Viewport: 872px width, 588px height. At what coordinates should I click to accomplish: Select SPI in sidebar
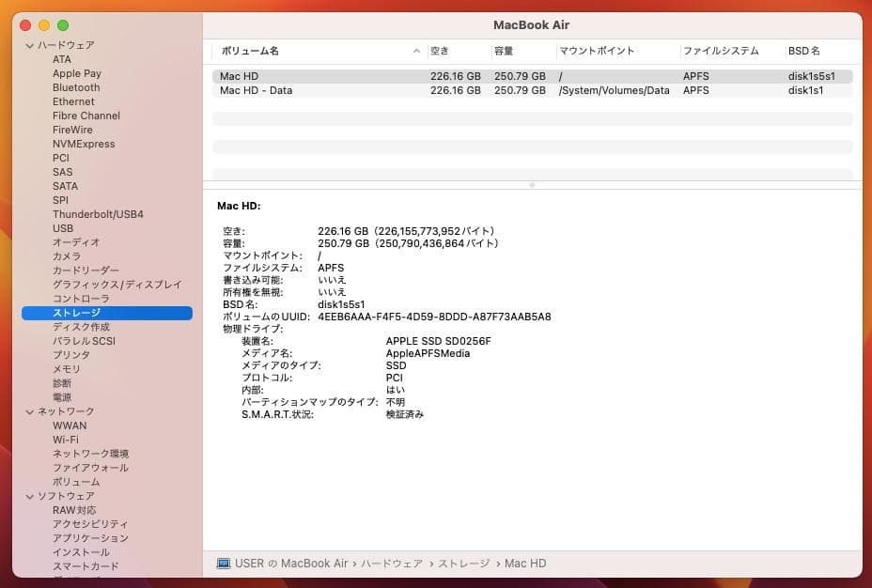(60, 200)
